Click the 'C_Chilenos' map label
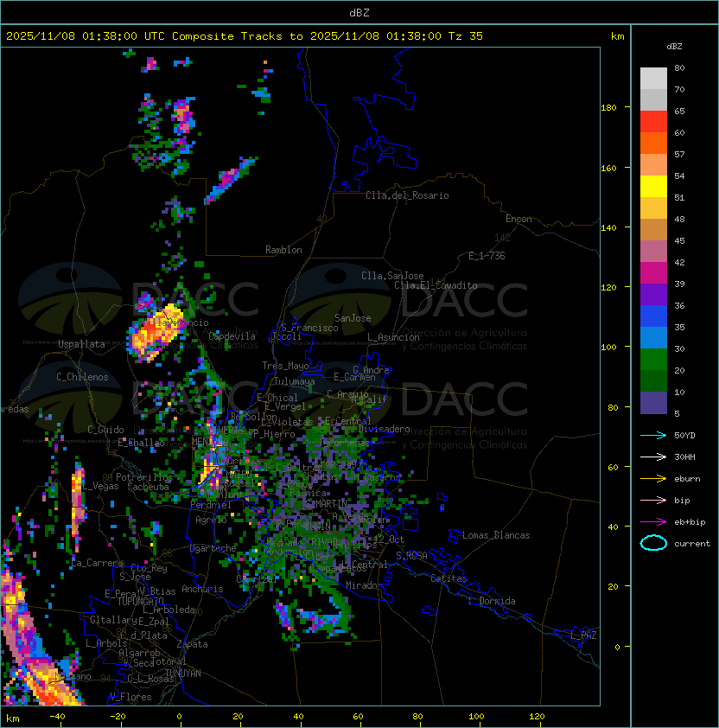The width and height of the screenshot is (719, 728). pyautogui.click(x=82, y=377)
